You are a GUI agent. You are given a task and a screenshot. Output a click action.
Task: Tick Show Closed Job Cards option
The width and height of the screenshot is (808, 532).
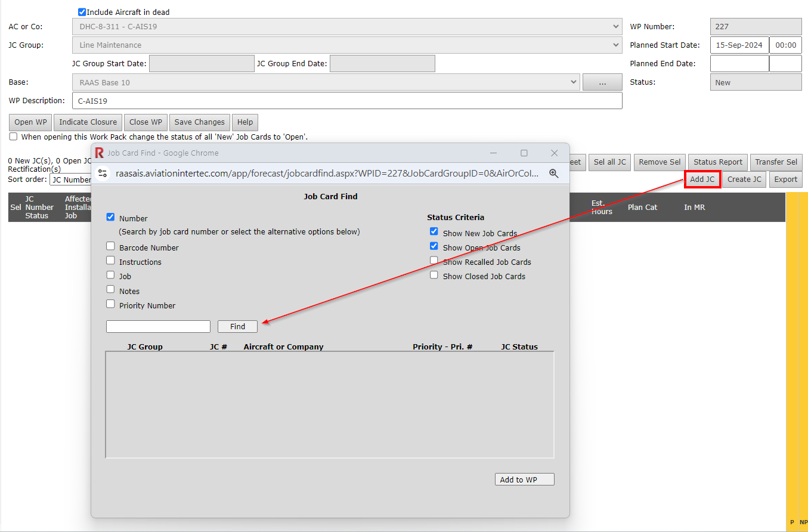[434, 275]
